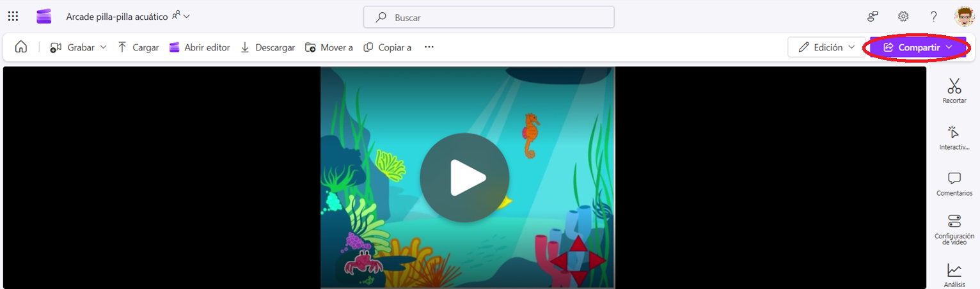Click Abrir editor
980x289 pixels.
199,47
